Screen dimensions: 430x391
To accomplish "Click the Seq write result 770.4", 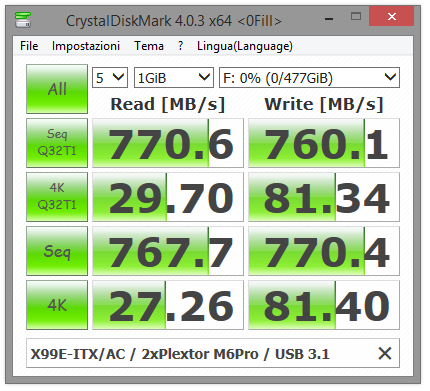I will (324, 251).
